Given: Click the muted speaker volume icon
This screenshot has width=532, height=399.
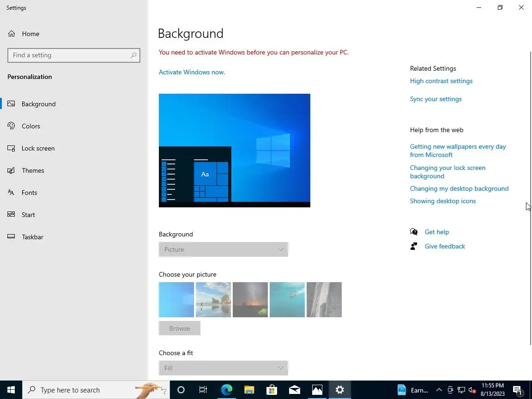Looking at the screenshot, I should click(x=472, y=390).
